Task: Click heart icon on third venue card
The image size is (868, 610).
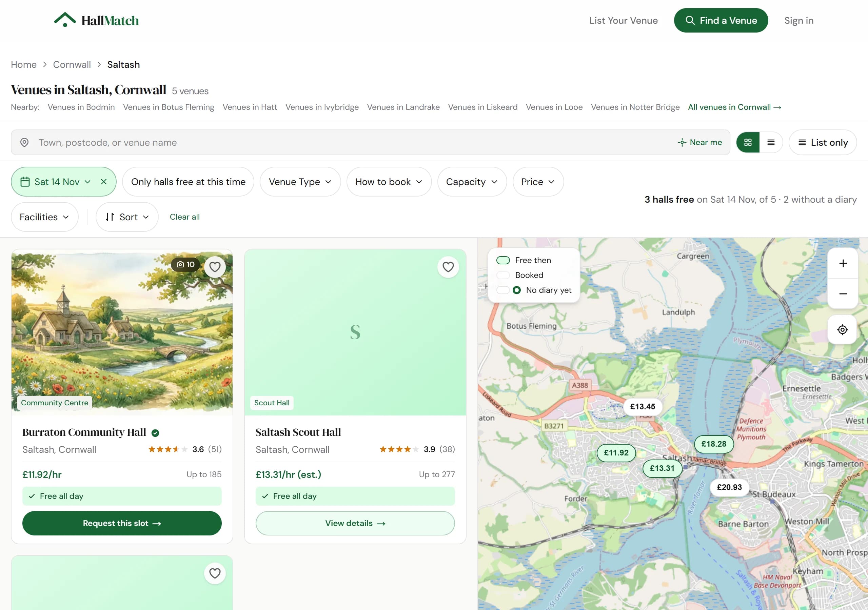Action: tap(215, 573)
